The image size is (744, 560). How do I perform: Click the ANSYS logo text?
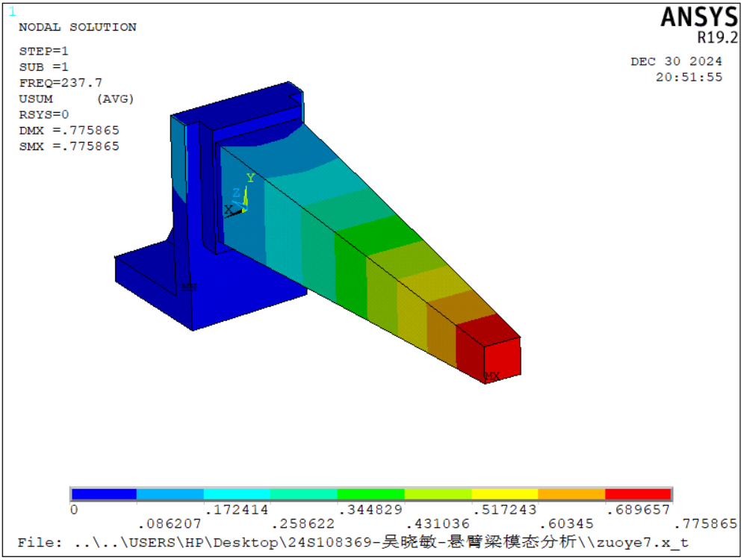(x=699, y=17)
